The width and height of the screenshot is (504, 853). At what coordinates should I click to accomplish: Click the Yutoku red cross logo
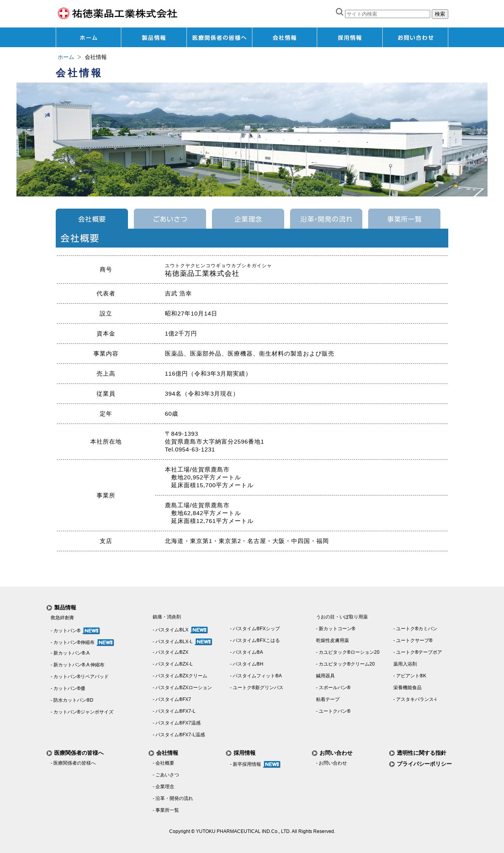[x=64, y=13]
